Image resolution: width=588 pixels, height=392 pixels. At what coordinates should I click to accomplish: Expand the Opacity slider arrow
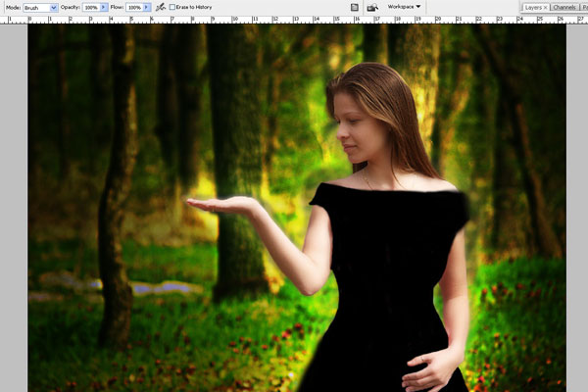104,7
